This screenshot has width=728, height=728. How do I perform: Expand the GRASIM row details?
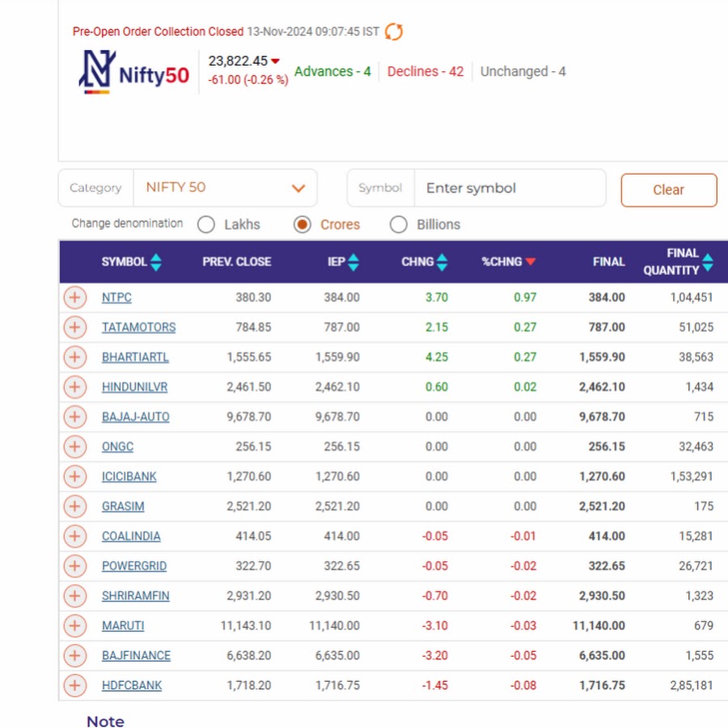coord(74,506)
